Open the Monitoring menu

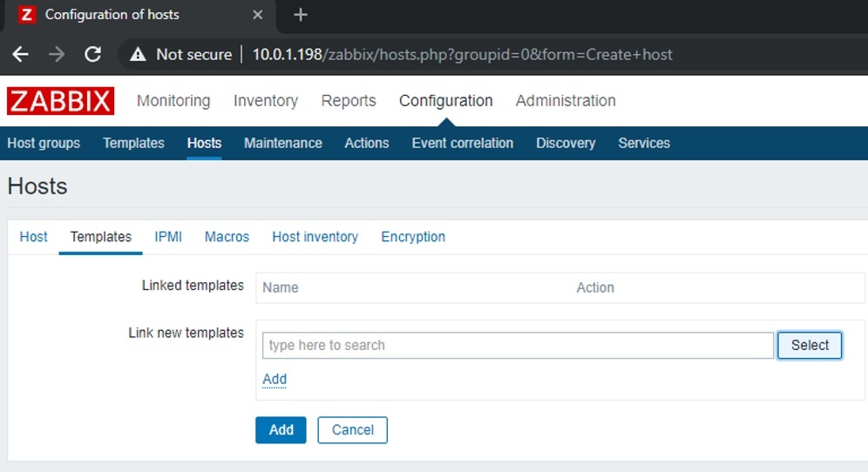click(173, 101)
